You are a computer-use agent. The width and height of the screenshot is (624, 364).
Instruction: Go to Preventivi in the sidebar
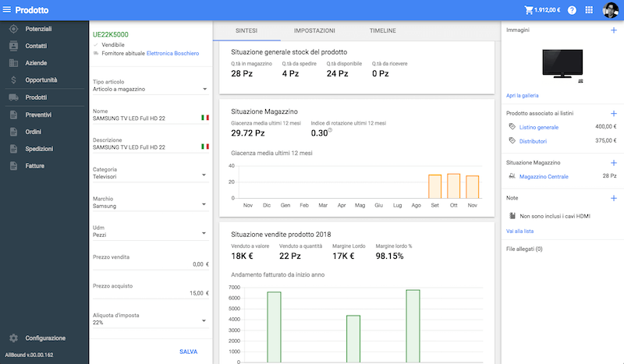point(39,115)
